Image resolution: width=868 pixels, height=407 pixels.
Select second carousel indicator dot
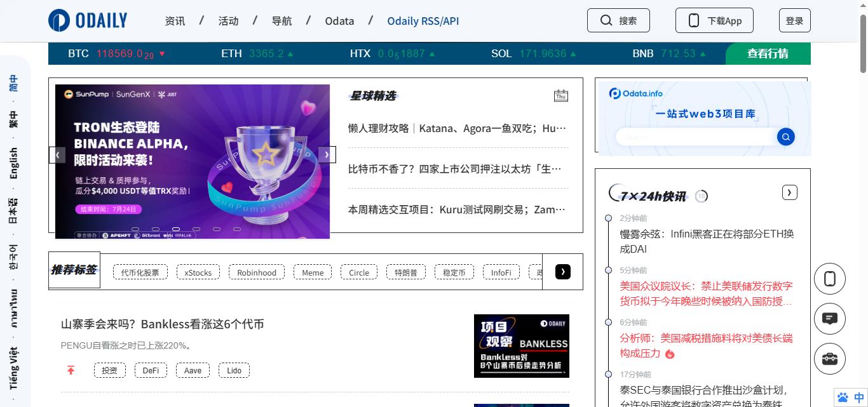tap(156, 229)
